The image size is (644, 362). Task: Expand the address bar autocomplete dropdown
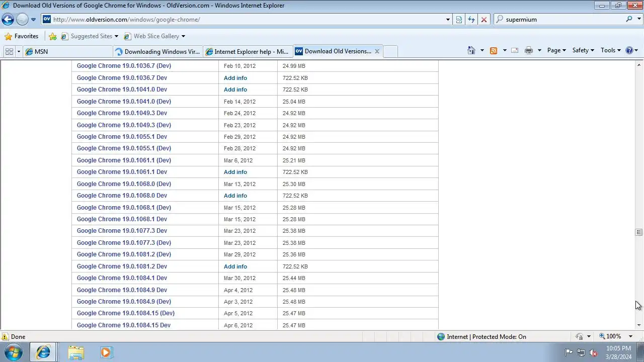click(448, 20)
